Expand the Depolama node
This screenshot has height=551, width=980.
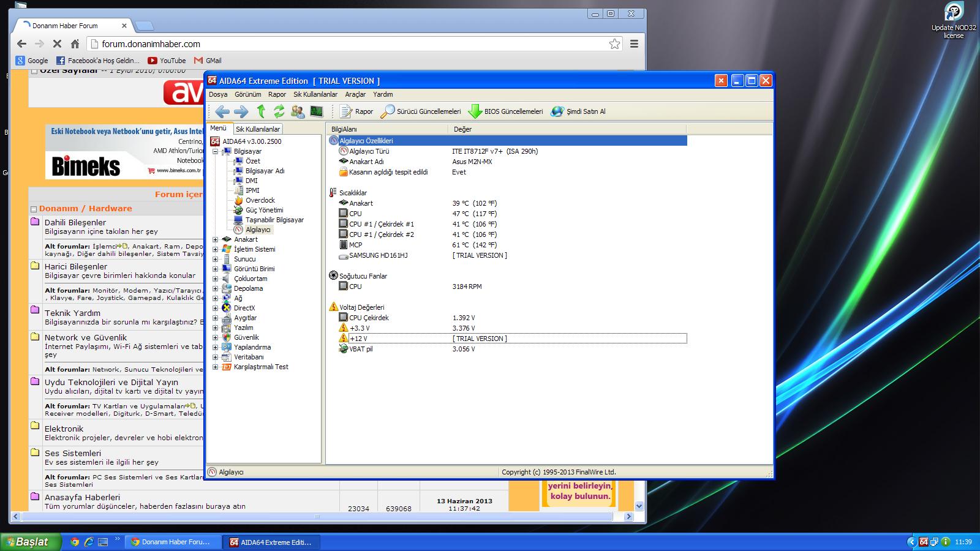[215, 288]
